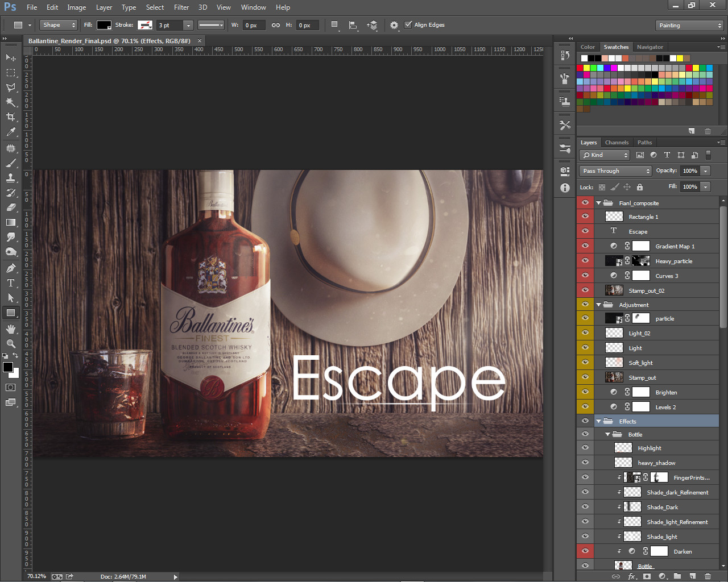Switch to the Paths tab
This screenshot has width=728, height=582.
(x=644, y=143)
